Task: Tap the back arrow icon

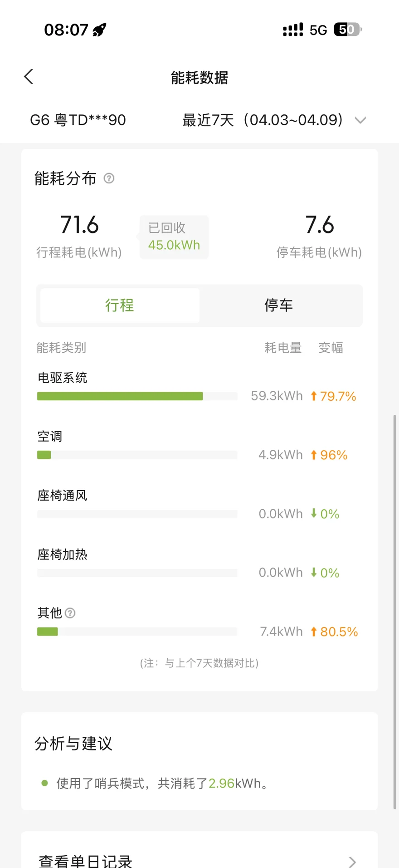Action: click(x=29, y=77)
